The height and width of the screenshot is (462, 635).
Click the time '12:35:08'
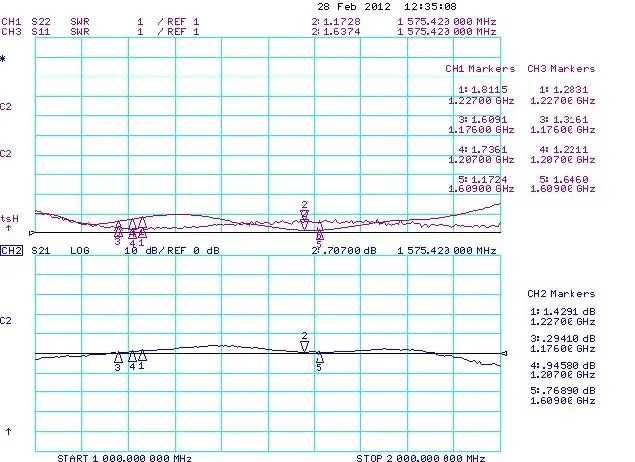430,6
